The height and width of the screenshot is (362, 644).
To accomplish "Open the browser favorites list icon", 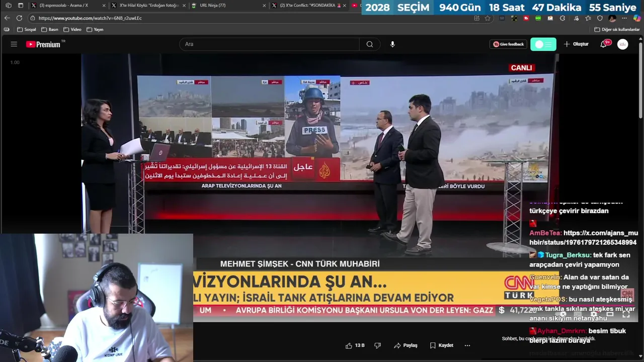I will [x=588, y=18].
